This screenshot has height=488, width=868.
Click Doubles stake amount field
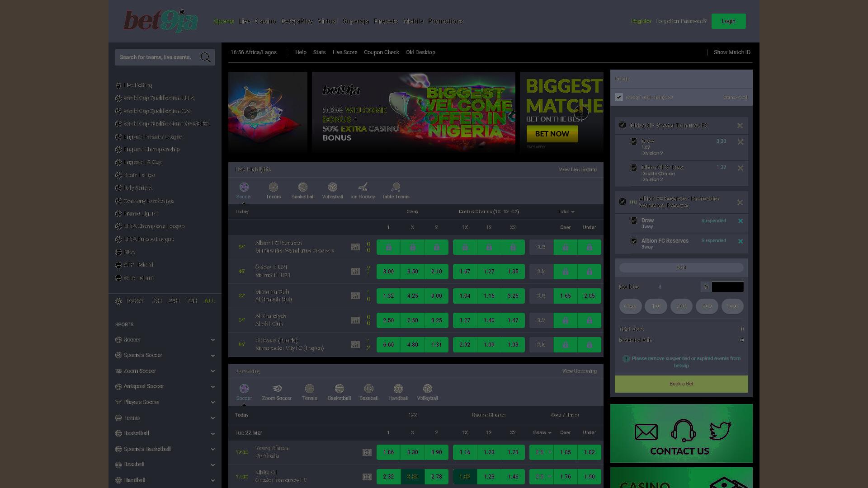[728, 287]
